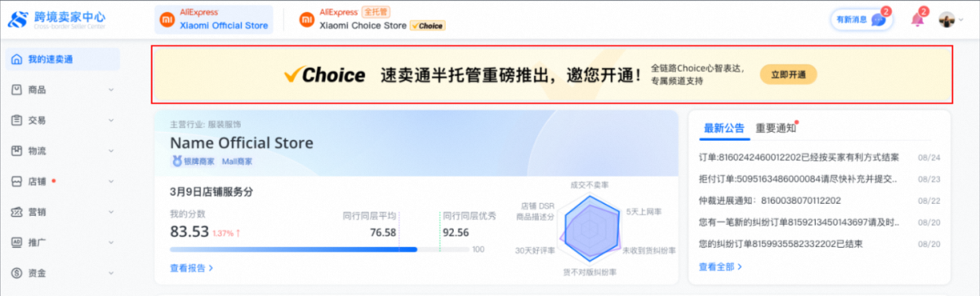Expand the 营销 menu chevron
This screenshot has height=296, width=980.
pyautogui.click(x=111, y=212)
